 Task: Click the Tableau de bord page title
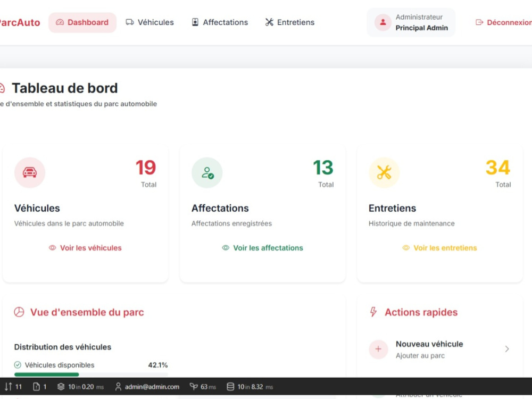point(65,88)
